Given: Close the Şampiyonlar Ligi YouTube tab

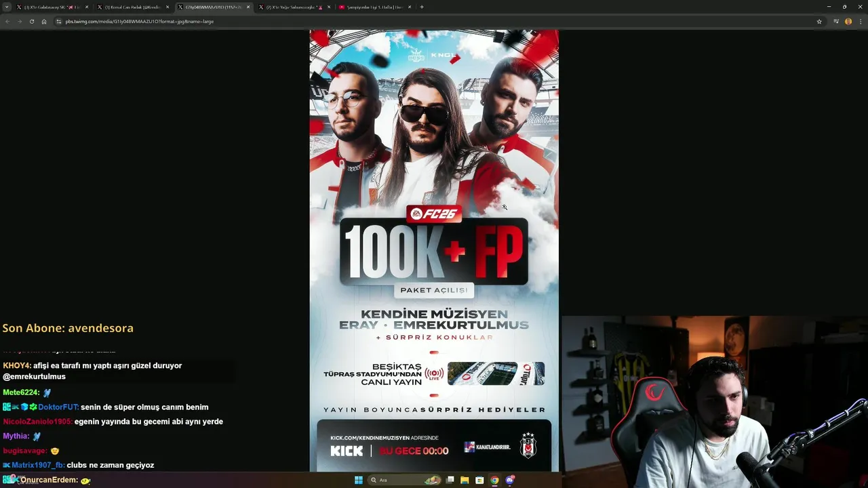Looking at the screenshot, I should (409, 7).
